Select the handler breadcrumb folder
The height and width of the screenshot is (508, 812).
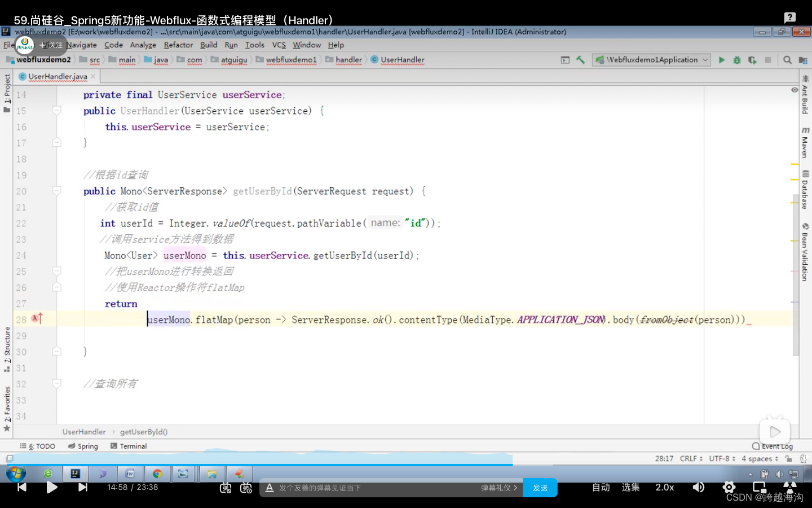point(344,60)
